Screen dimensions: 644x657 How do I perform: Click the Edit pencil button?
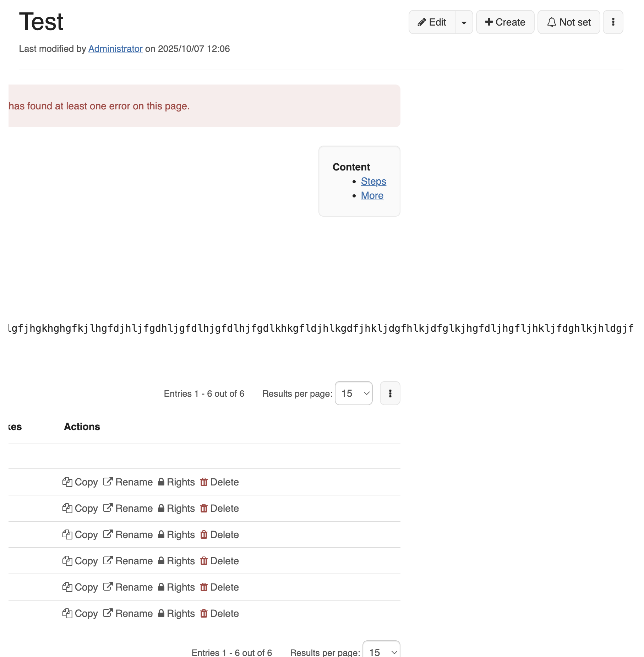432,22
